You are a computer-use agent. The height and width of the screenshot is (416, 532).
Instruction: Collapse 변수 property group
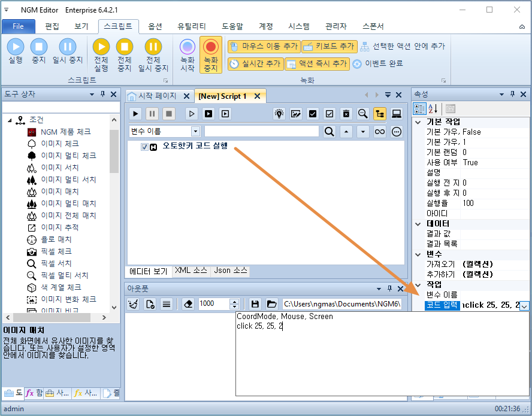[x=418, y=254]
